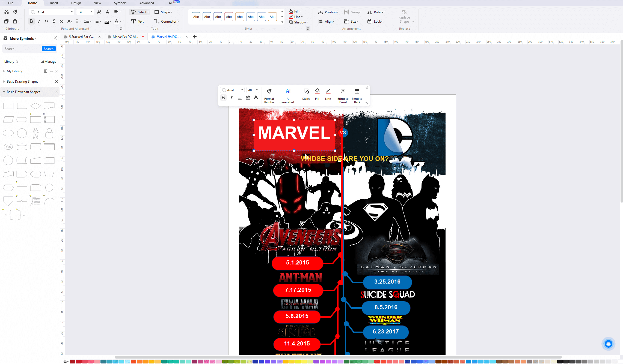Image resolution: width=623 pixels, height=364 pixels.
Task: Expand the Basic Drawing Shapes section
Action: click(x=22, y=82)
